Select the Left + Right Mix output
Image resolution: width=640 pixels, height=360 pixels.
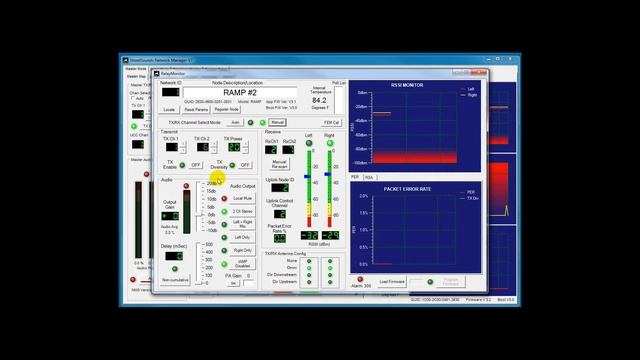[x=242, y=224]
